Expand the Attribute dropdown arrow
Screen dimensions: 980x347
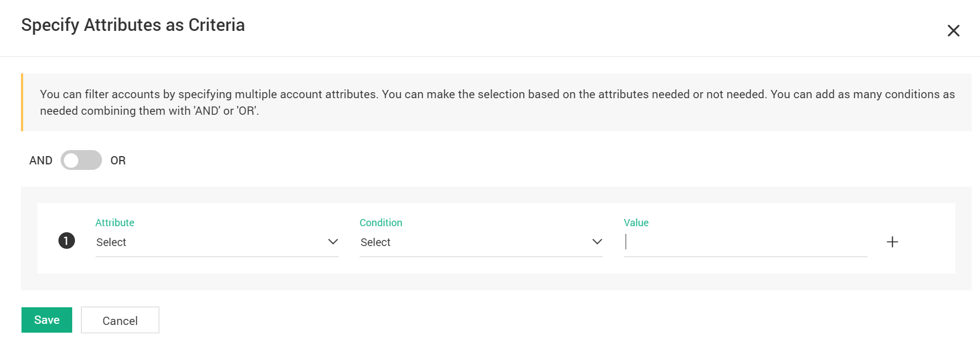[x=333, y=242]
